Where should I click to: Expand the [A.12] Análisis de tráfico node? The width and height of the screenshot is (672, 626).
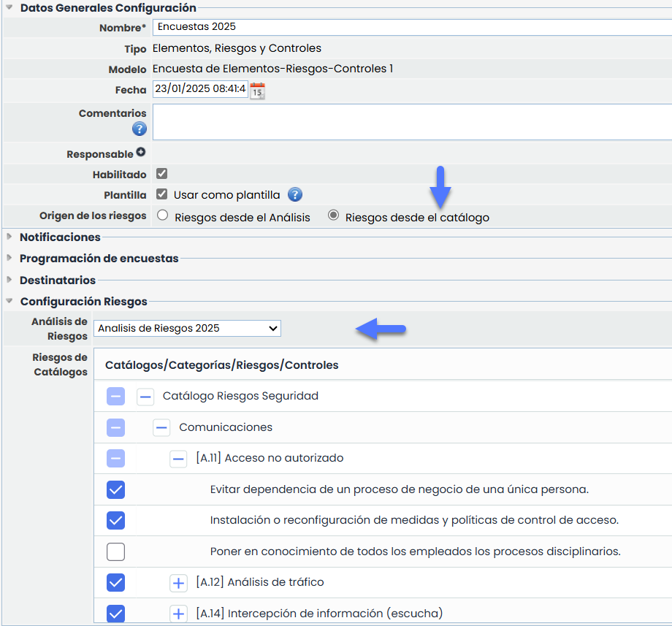tap(179, 583)
